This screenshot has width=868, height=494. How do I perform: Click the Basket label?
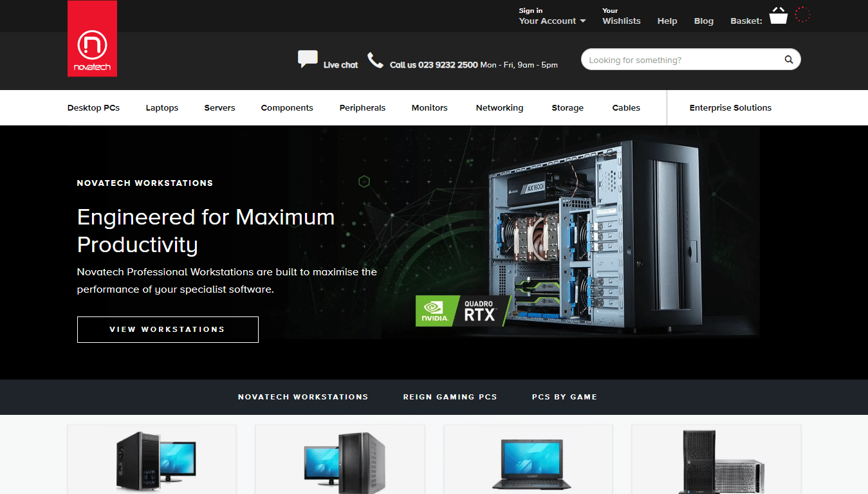(x=746, y=21)
